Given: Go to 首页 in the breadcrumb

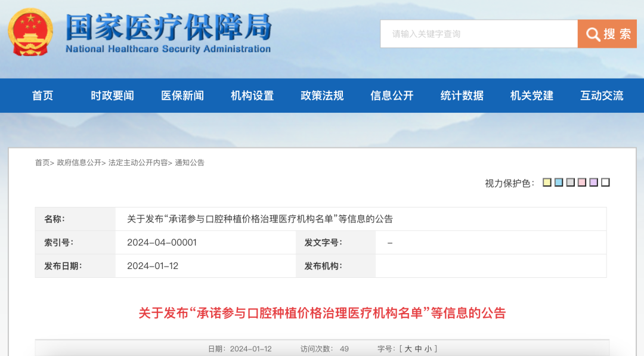Looking at the screenshot, I should coord(42,163).
